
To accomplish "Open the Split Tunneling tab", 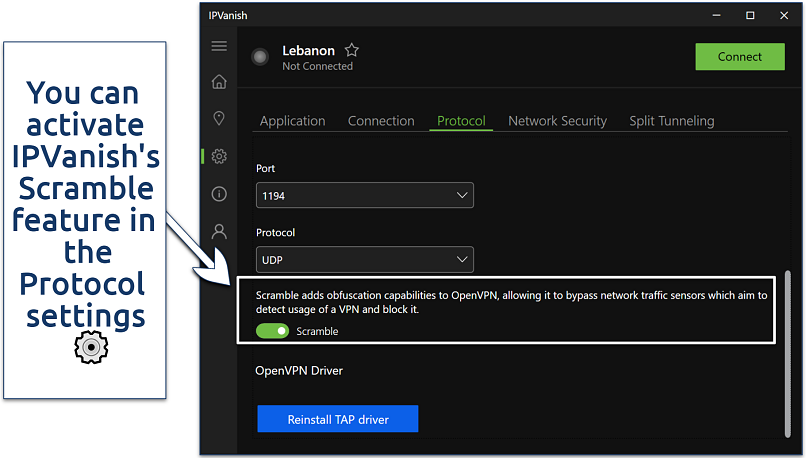I will coord(671,121).
